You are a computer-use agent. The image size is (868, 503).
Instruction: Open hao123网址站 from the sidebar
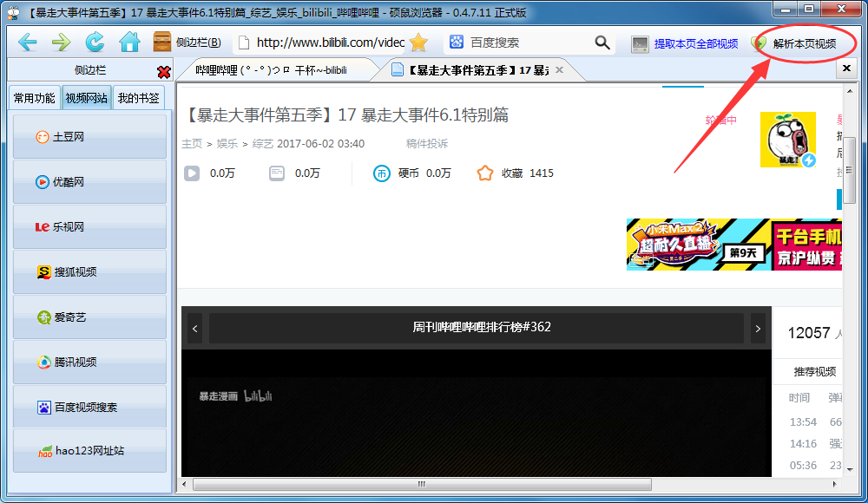coord(89,451)
